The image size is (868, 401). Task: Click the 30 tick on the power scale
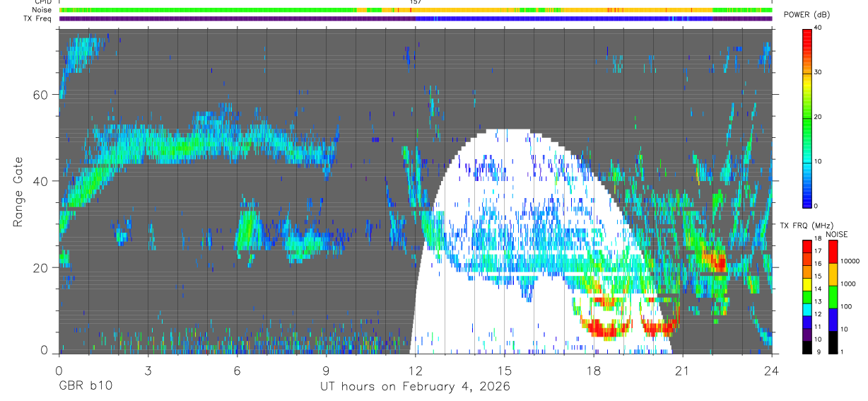click(817, 72)
